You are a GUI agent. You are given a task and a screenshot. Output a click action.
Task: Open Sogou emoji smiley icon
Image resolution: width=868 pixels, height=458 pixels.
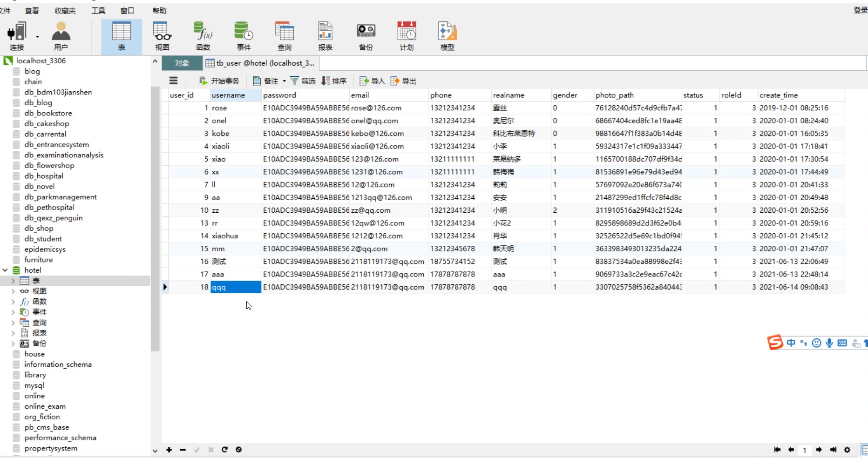(816, 343)
